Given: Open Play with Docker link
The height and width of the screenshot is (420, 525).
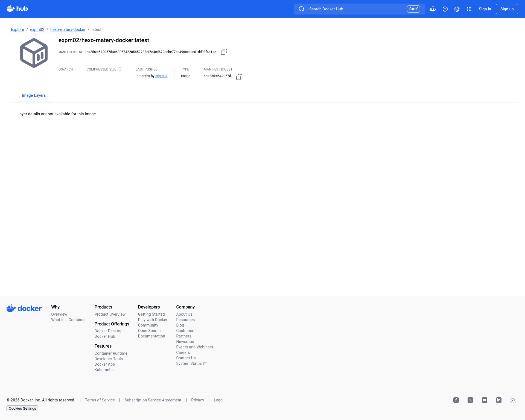Looking at the screenshot, I should pyautogui.click(x=153, y=320).
